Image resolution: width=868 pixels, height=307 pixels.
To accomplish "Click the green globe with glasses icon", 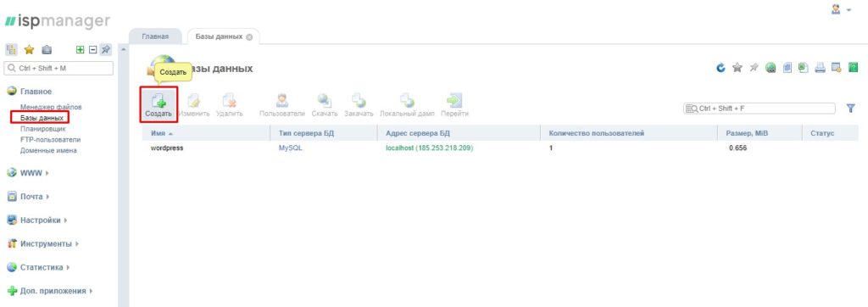I will (771, 68).
